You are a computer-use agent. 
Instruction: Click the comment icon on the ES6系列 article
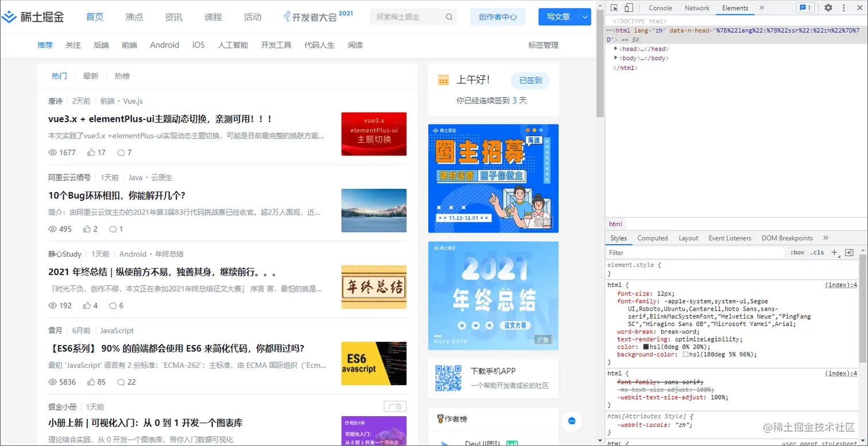tap(121, 382)
